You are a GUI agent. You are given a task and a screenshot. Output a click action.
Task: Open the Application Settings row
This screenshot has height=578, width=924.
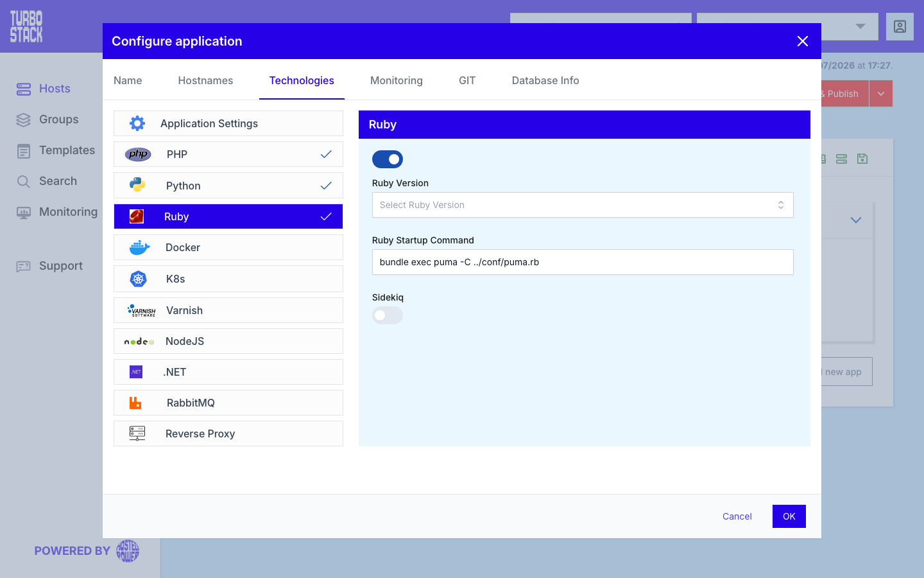tap(228, 123)
